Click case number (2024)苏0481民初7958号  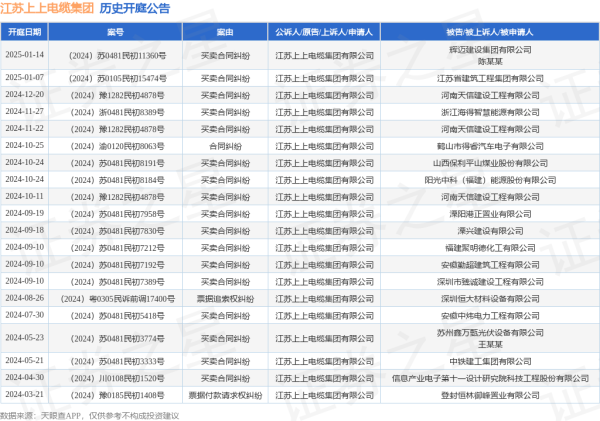pyautogui.click(x=117, y=214)
